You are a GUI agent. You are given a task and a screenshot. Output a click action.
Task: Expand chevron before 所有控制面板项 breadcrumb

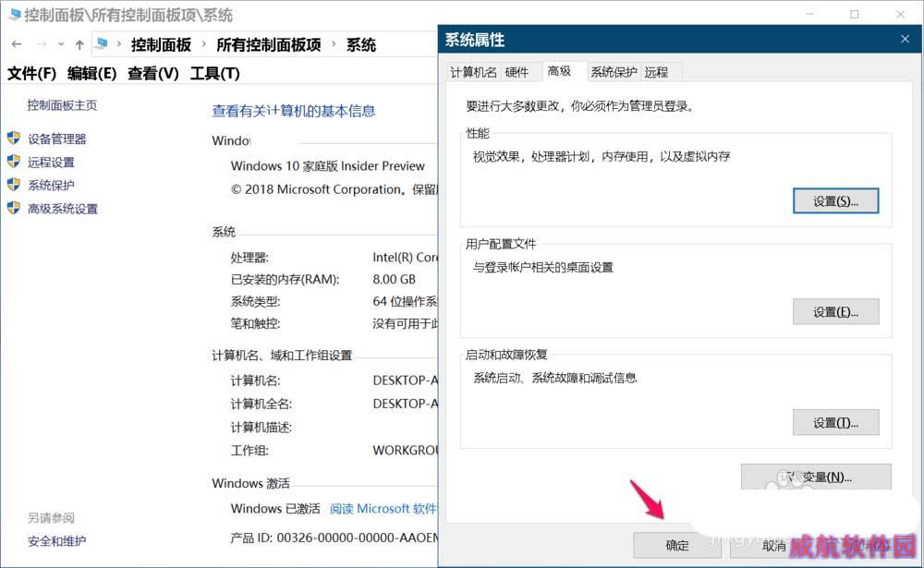pyautogui.click(x=204, y=44)
